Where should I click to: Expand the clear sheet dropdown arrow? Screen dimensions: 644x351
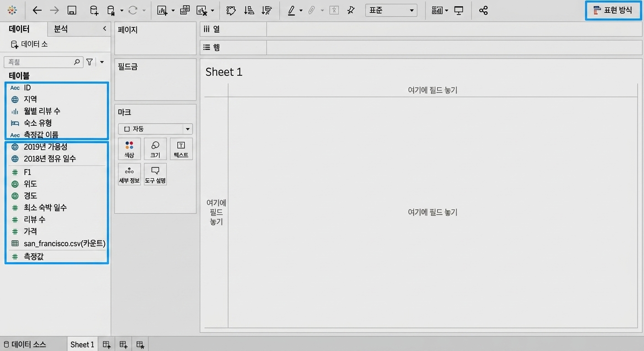[x=213, y=11]
